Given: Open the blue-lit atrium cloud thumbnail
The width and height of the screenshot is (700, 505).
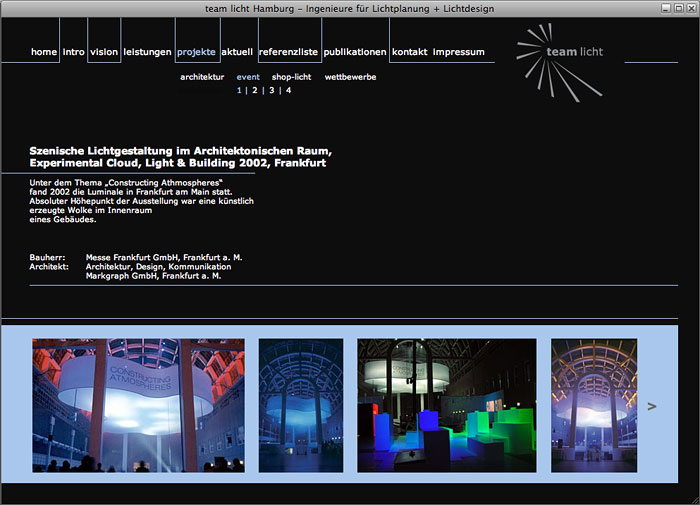Looking at the screenshot, I should pos(301,405).
